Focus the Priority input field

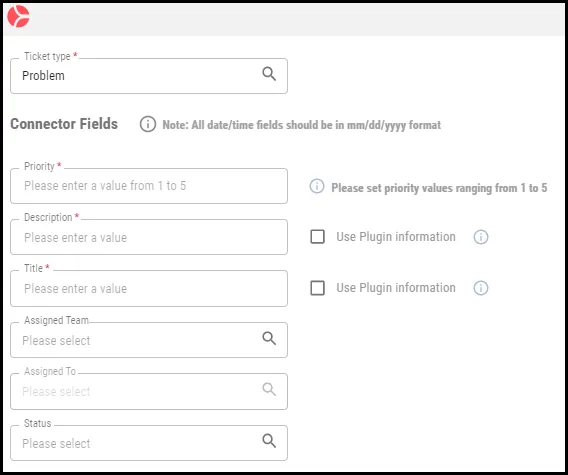pos(149,186)
